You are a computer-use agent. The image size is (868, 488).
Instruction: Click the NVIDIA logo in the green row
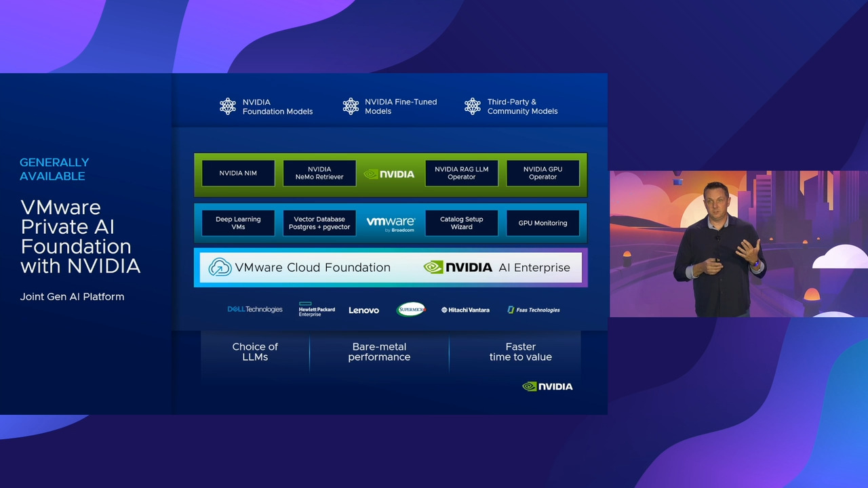[x=389, y=174]
